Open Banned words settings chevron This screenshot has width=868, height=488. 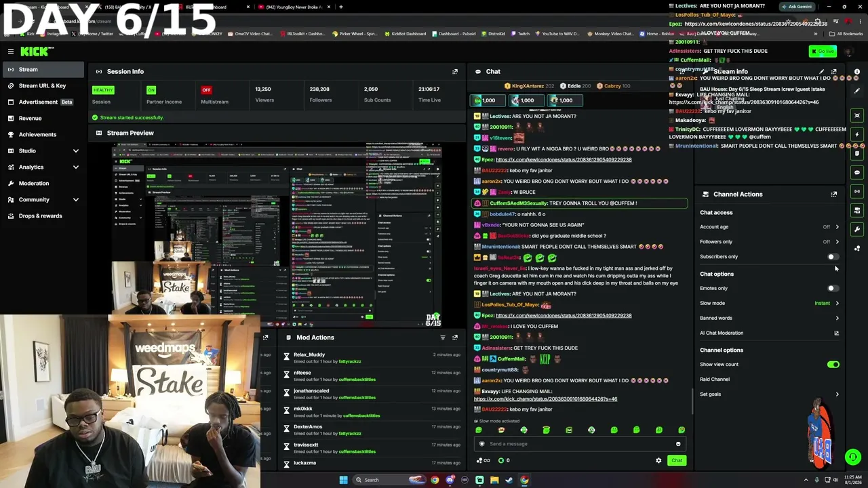pyautogui.click(x=837, y=318)
